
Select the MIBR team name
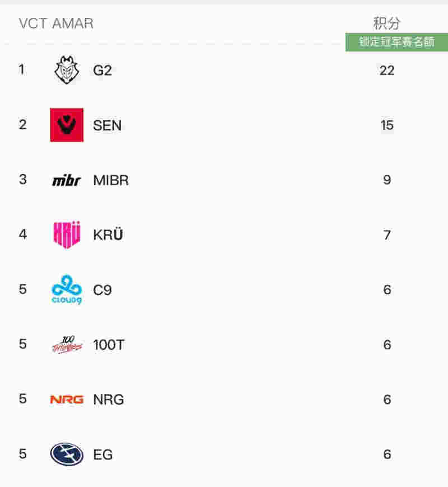coord(111,180)
